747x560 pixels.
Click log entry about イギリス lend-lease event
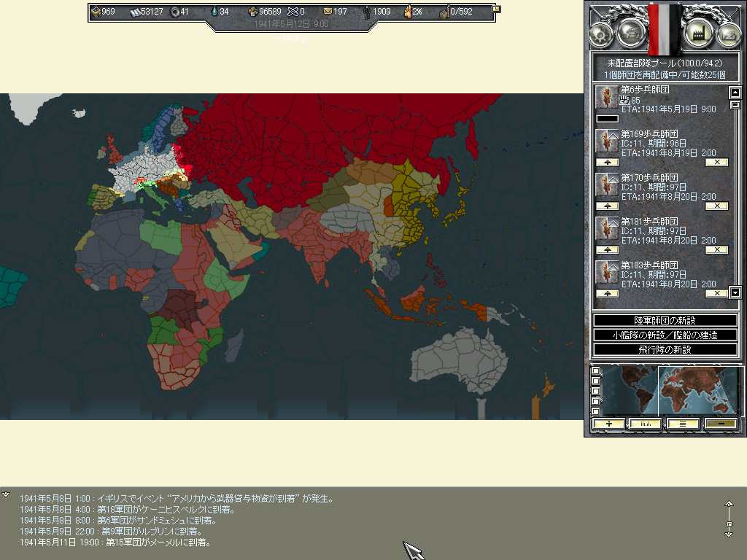(x=177, y=499)
